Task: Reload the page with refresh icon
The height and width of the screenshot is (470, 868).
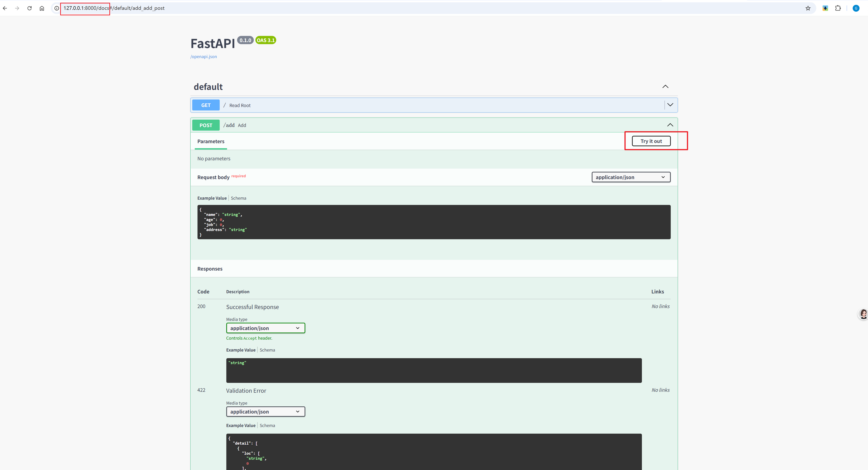Action: point(30,8)
